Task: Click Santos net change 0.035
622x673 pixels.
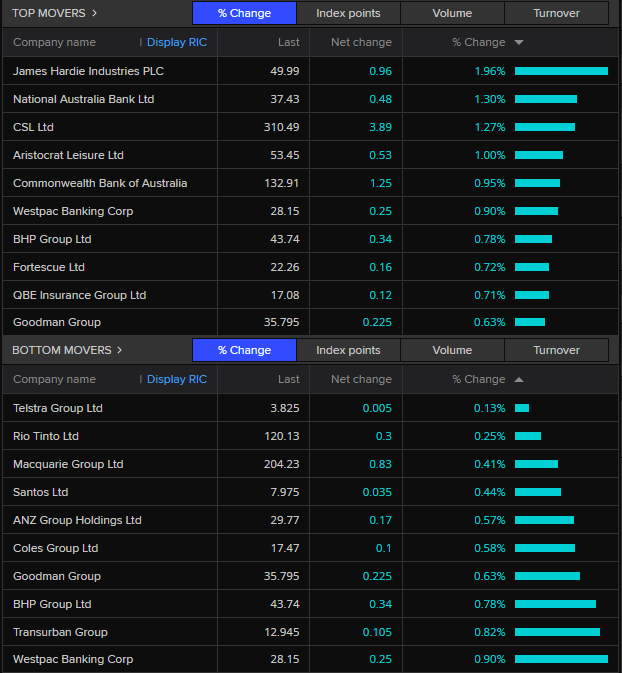Action: coord(377,492)
